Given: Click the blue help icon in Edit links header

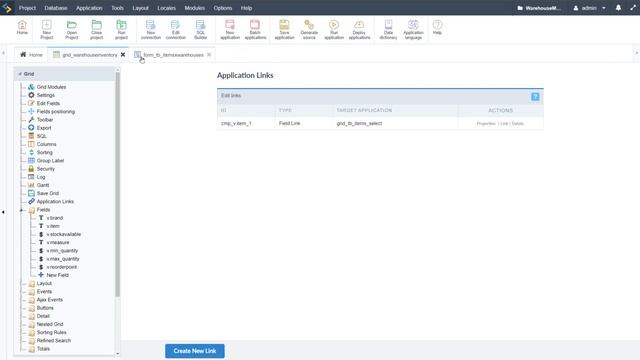Looking at the screenshot, I should click(535, 97).
